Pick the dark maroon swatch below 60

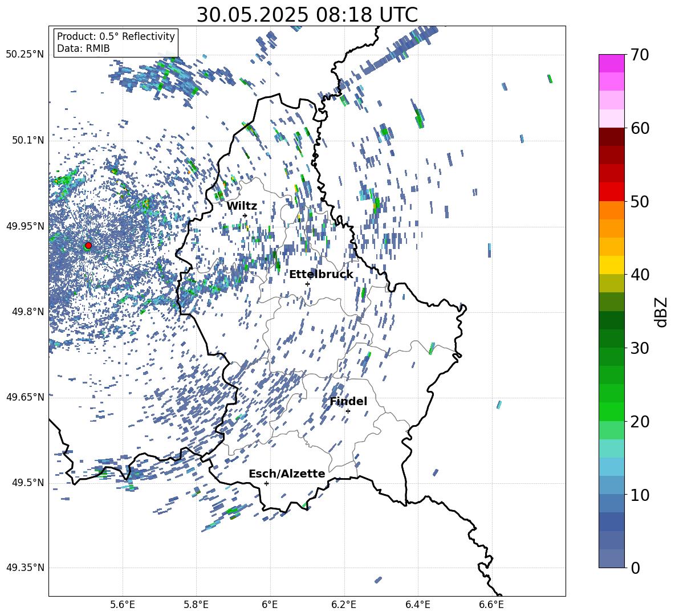pos(611,137)
